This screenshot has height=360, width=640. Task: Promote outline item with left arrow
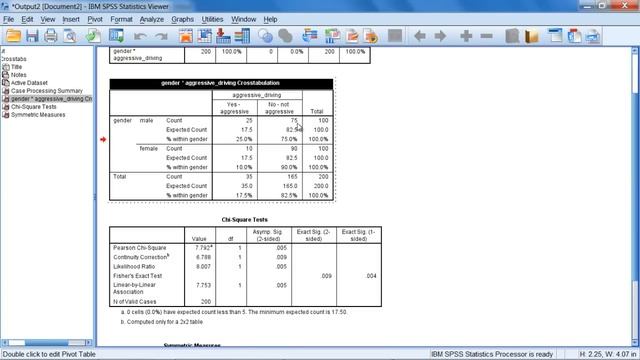pos(420,36)
